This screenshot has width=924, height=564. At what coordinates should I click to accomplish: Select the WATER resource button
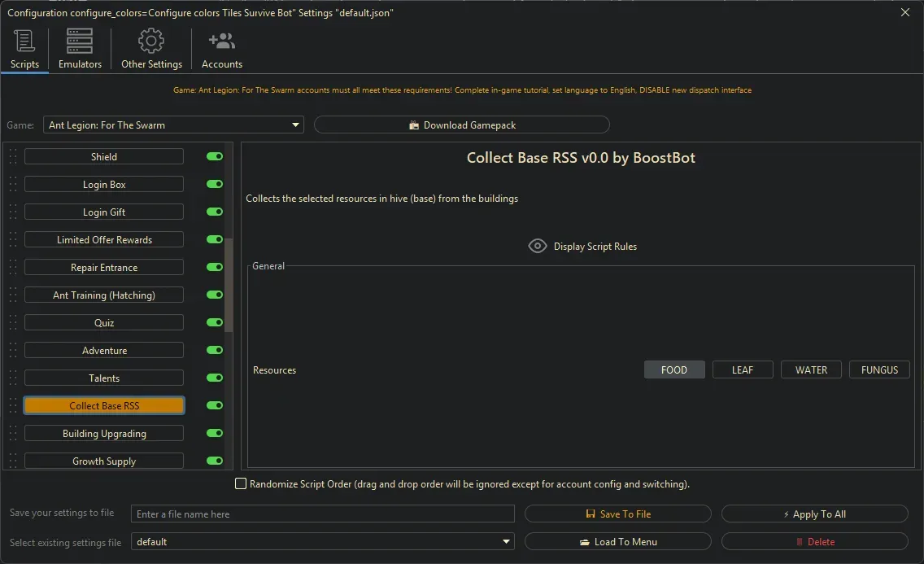(x=811, y=370)
